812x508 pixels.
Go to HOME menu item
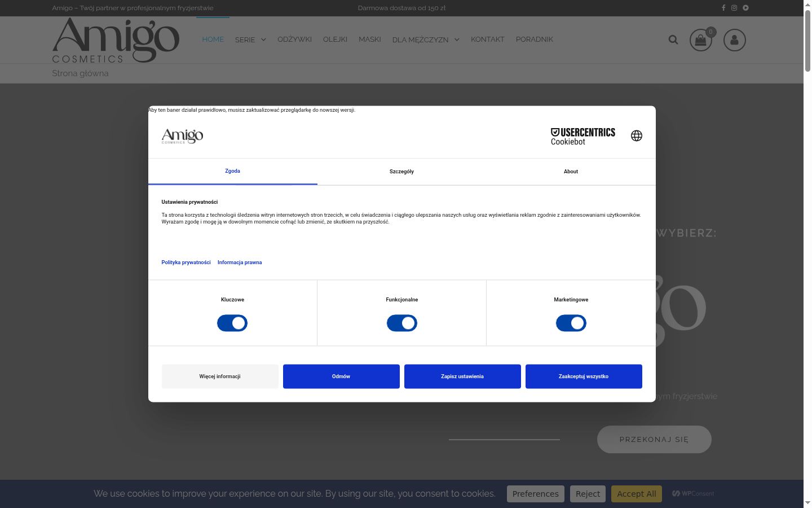[x=213, y=39]
